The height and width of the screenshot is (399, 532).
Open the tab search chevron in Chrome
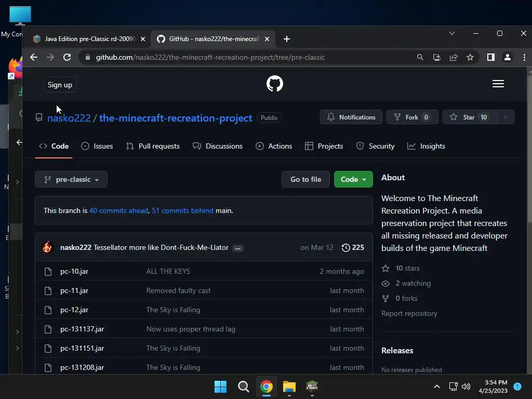[452, 33]
